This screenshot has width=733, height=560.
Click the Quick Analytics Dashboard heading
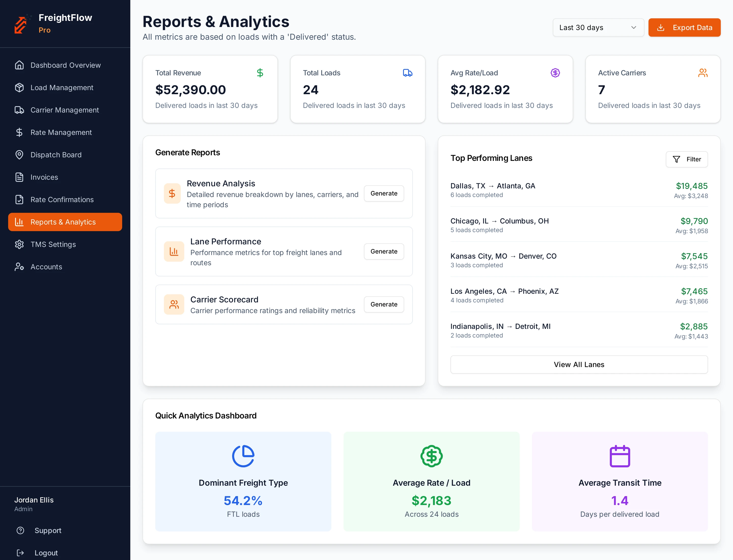pyautogui.click(x=206, y=415)
